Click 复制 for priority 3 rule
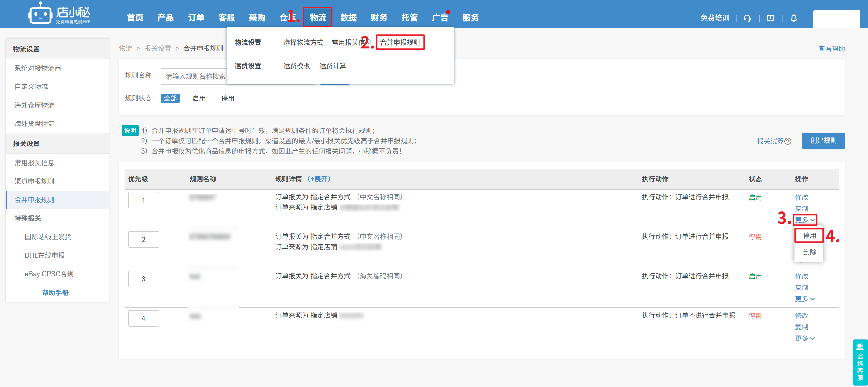This screenshot has height=387, width=868. tap(802, 288)
